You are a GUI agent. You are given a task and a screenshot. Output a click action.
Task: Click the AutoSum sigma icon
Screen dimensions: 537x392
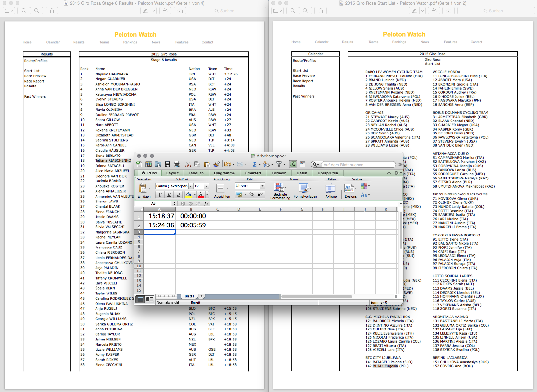coord(254,164)
